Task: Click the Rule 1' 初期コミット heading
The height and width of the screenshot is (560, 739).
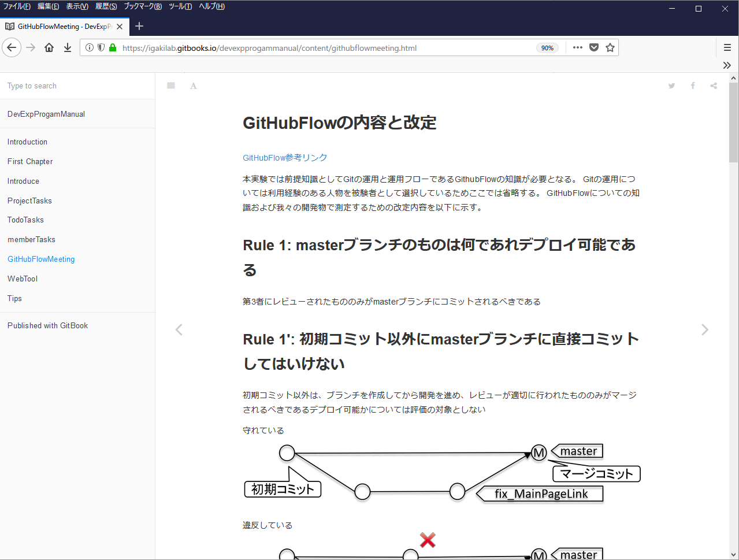Action: click(x=441, y=351)
